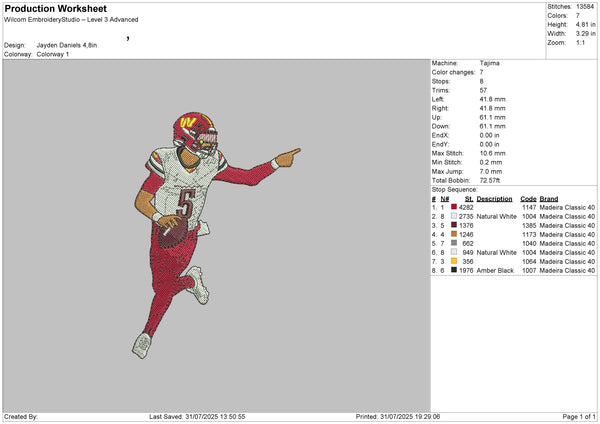Click the 'Printed: 31/07/2025 19:29:06' footer
Screen dimensions: 600x424
click(x=398, y=417)
